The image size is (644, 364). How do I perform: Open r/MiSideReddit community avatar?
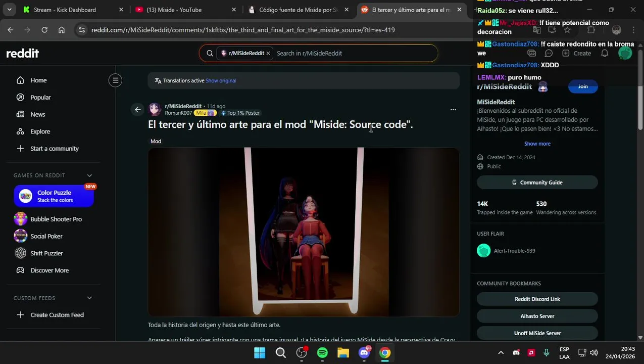tap(155, 109)
